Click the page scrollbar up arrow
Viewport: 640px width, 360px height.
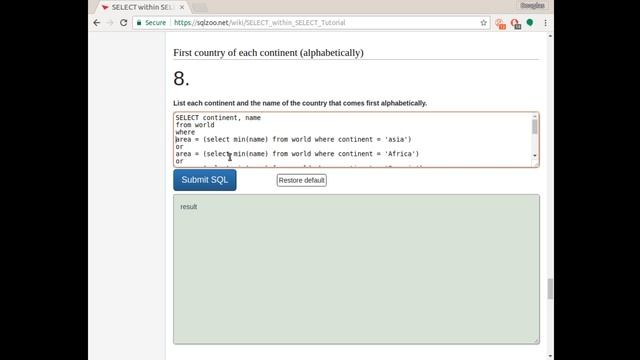point(550,36)
